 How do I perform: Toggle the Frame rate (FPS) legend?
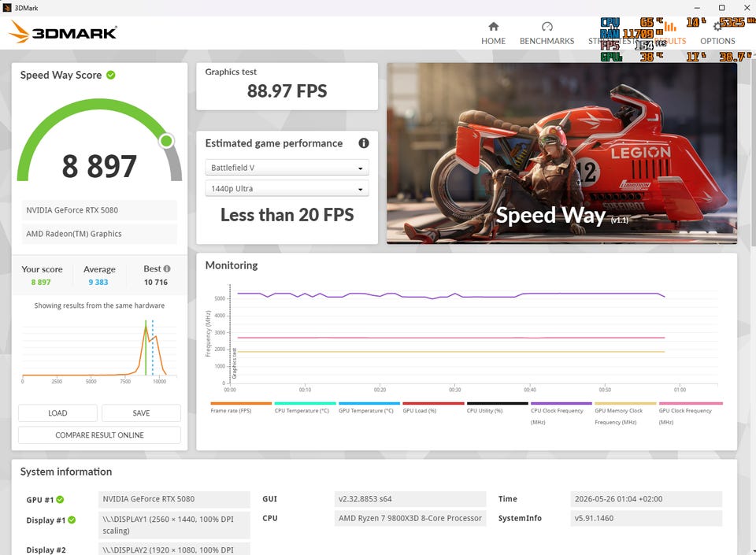(241, 407)
